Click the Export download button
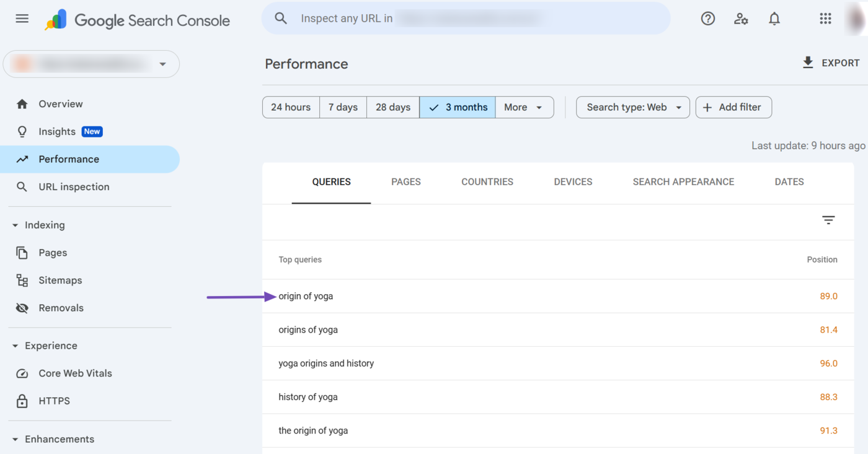Viewport: 868px width, 454px height. 830,63
